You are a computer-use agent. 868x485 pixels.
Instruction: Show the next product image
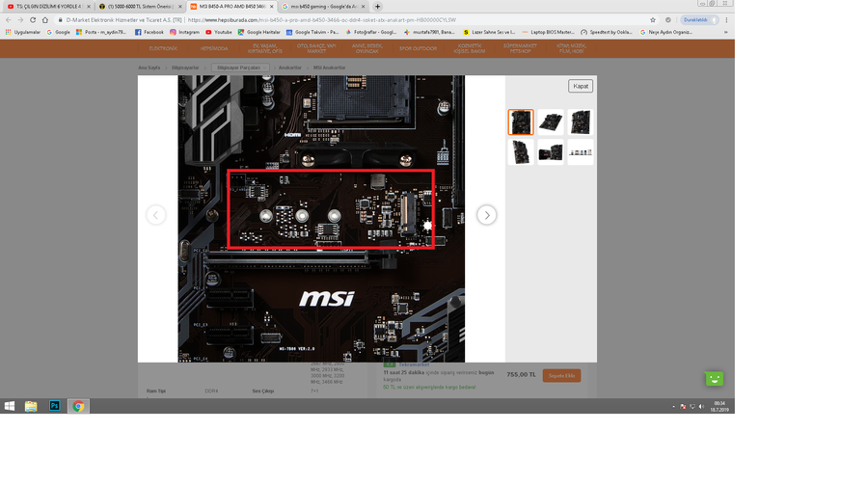click(487, 215)
